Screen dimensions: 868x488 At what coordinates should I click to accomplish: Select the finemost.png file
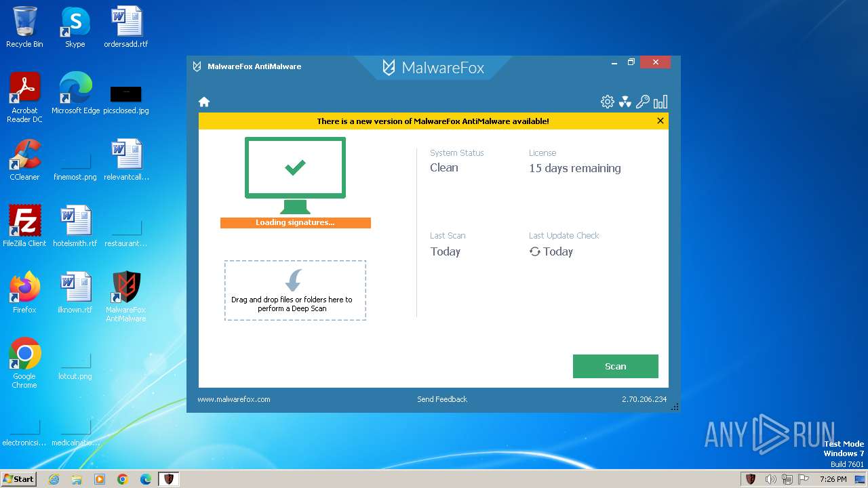pos(75,167)
